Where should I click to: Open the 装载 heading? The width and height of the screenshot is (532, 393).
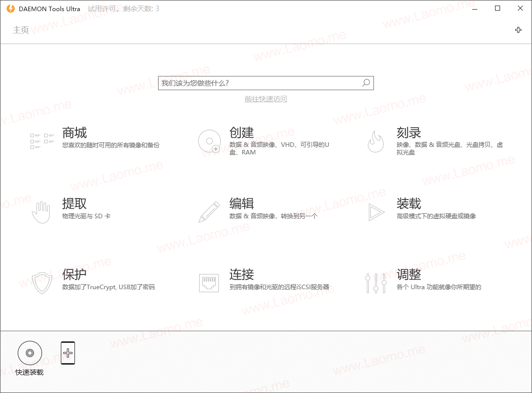tap(409, 204)
